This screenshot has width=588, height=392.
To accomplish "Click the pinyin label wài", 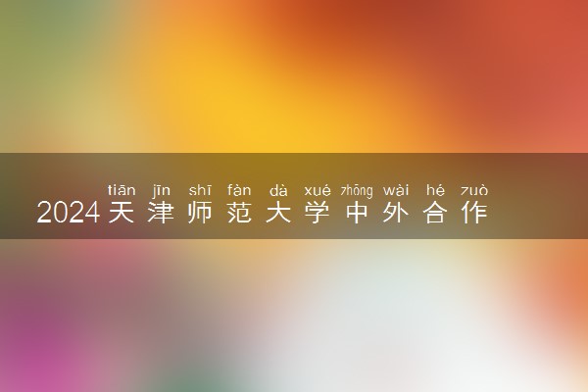I will coord(396,190).
